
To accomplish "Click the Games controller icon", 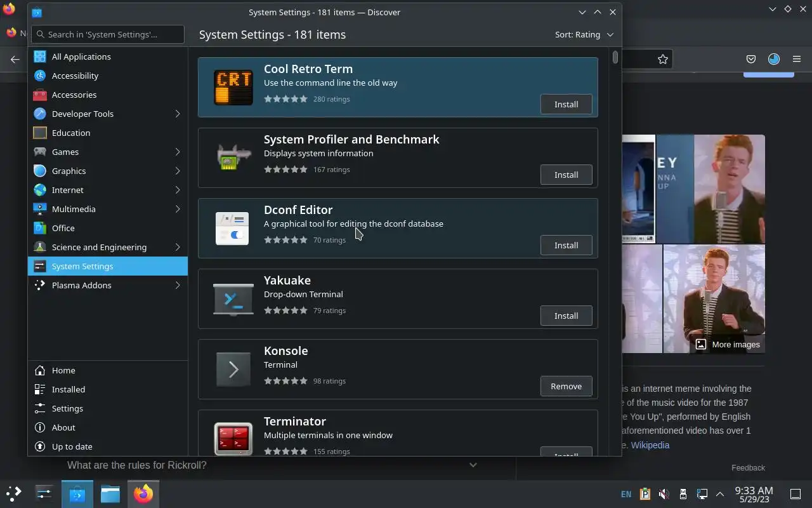I will [40, 152].
